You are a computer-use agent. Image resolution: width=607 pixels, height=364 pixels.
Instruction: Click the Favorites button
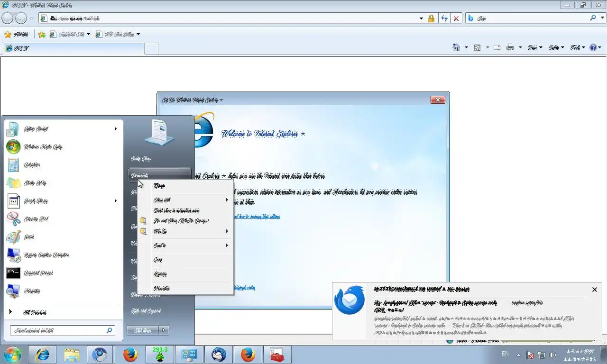16,34
